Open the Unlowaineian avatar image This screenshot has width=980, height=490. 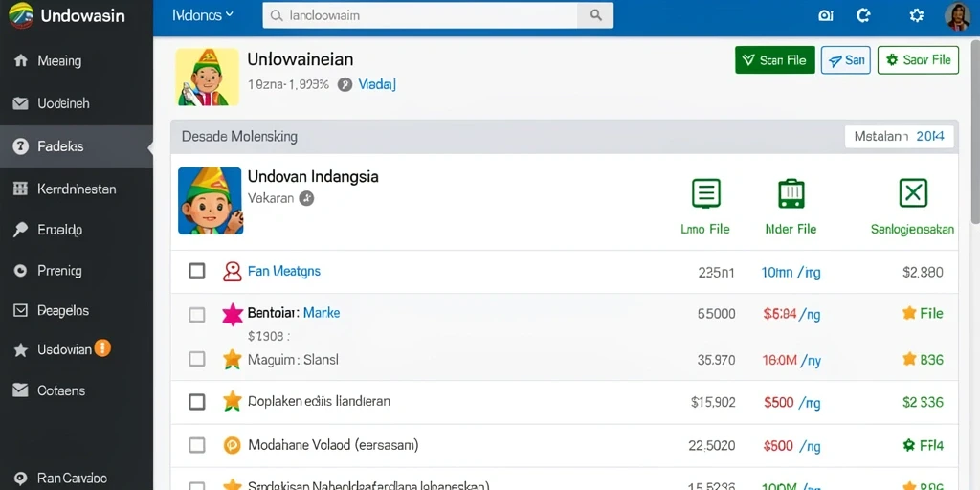coord(207,77)
